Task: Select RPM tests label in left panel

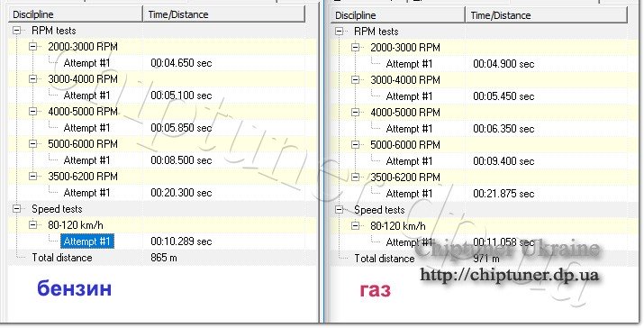Action: [x=54, y=31]
